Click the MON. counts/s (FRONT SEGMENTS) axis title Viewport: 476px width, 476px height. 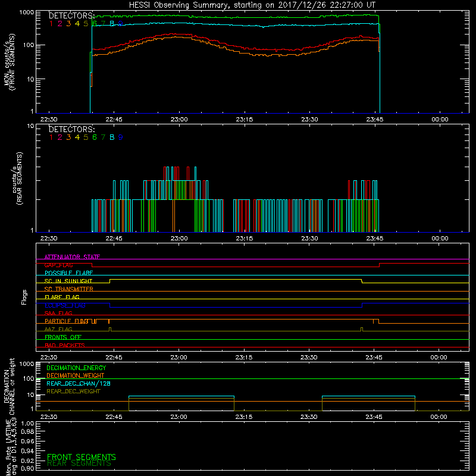(x=9, y=62)
